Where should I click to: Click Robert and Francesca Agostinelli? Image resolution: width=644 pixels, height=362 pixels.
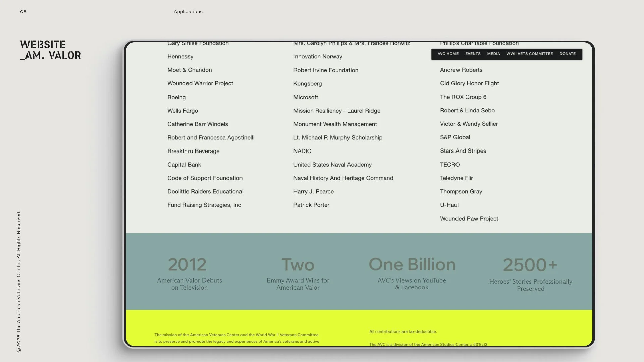click(x=211, y=138)
